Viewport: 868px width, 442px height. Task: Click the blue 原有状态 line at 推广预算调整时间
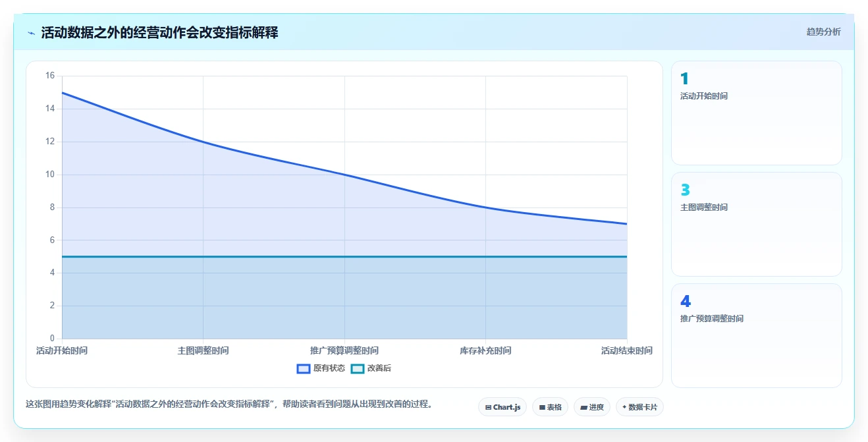344,175
